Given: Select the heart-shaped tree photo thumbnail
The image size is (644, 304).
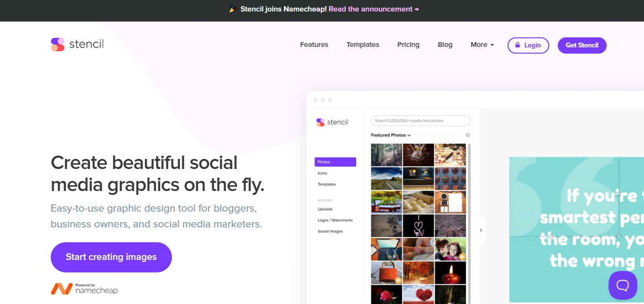Looking at the screenshot, I should [418, 294].
